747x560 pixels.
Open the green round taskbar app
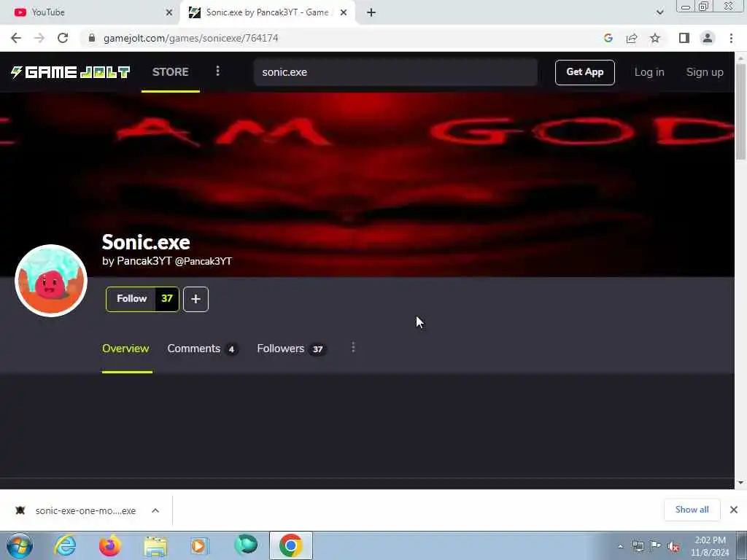[x=246, y=545]
